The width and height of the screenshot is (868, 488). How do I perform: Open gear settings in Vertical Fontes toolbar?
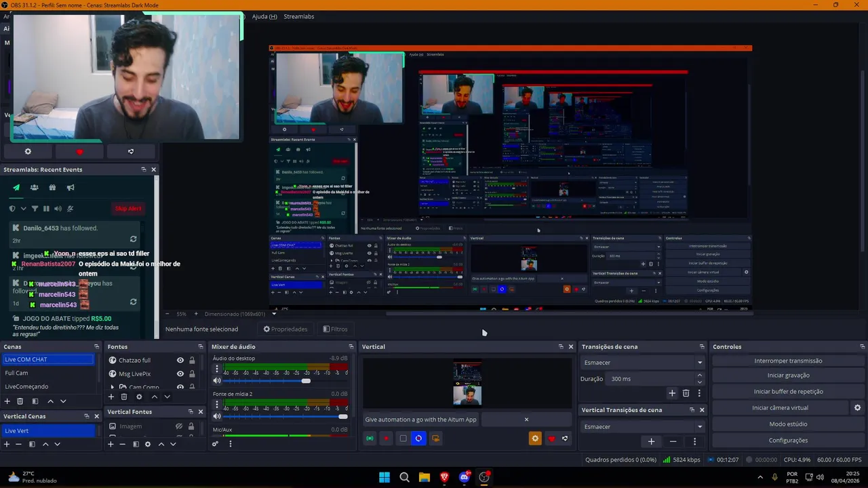(x=148, y=444)
